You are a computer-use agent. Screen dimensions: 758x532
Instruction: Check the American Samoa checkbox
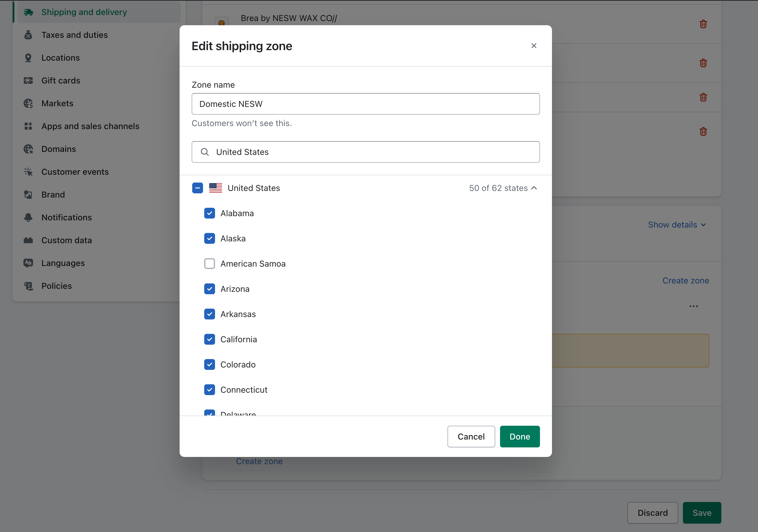(209, 264)
